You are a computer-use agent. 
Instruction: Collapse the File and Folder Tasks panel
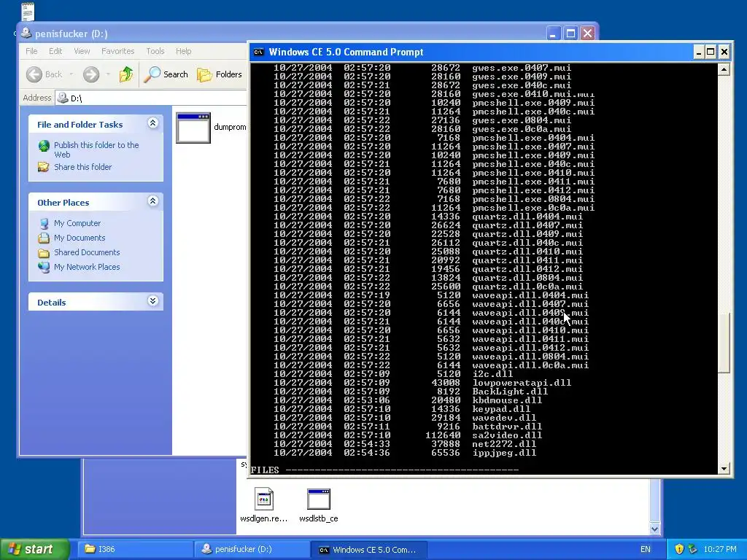(x=153, y=123)
